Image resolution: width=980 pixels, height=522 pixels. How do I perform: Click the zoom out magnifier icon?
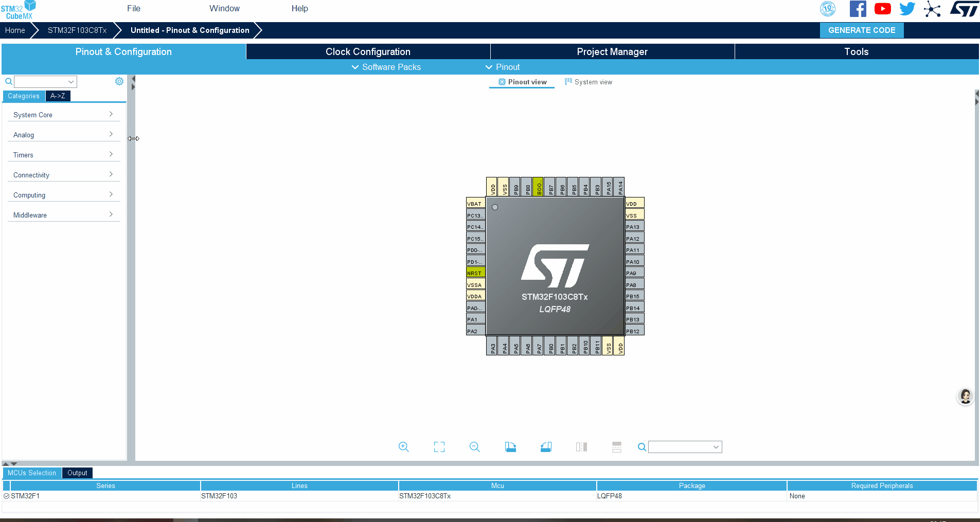475,447
